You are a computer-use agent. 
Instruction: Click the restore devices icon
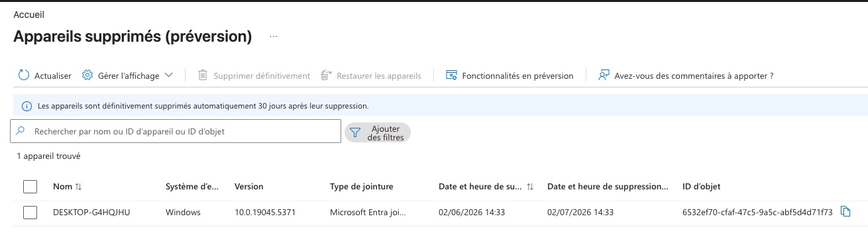(x=326, y=75)
